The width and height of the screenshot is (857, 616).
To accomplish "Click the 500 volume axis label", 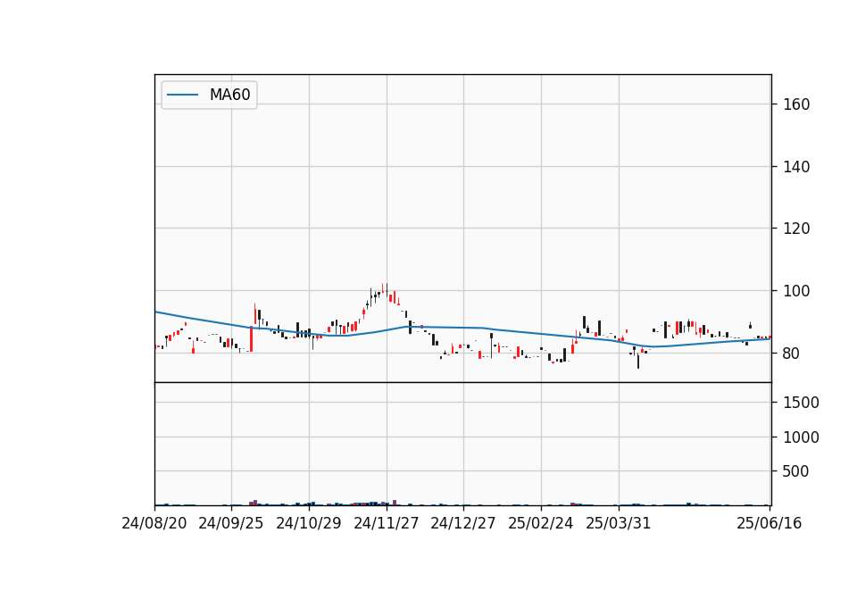I will click(795, 471).
